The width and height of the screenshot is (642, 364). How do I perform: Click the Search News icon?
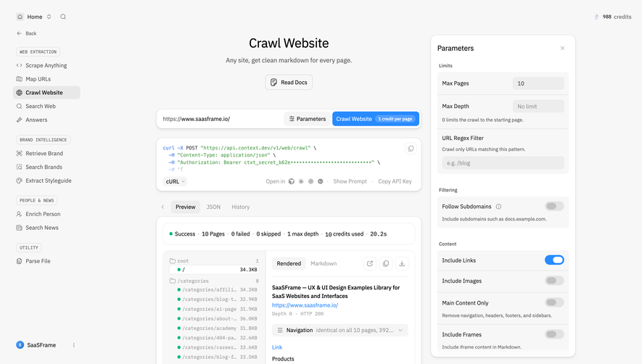tap(20, 228)
